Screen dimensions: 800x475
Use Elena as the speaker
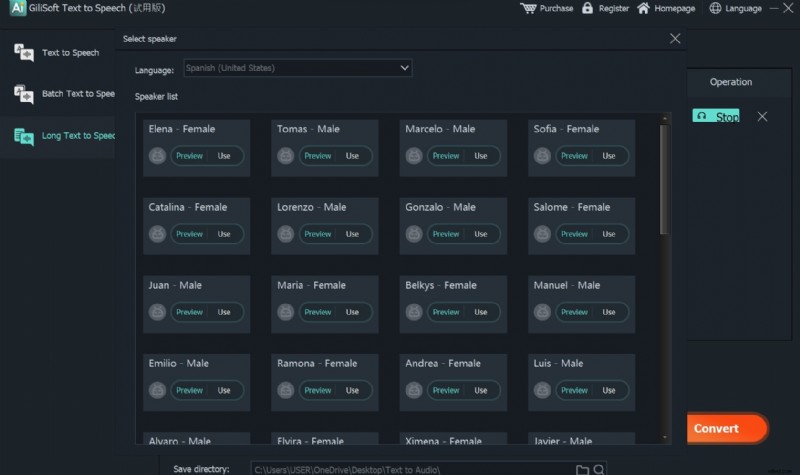(x=224, y=156)
